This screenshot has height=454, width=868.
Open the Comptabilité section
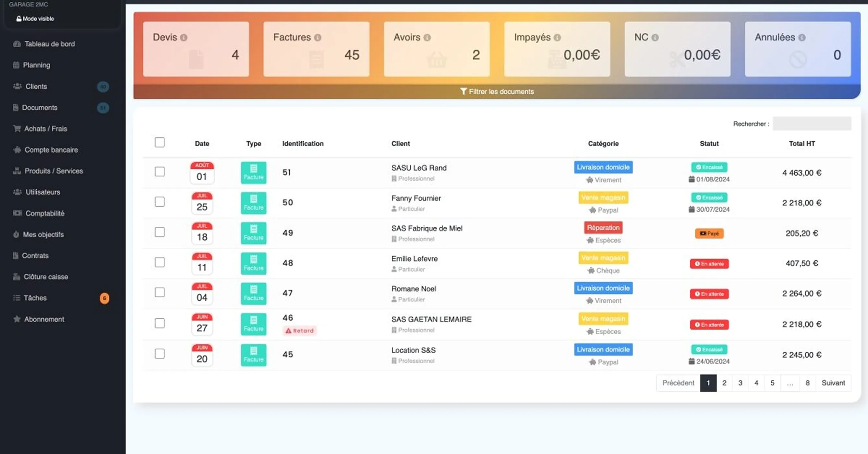45,213
